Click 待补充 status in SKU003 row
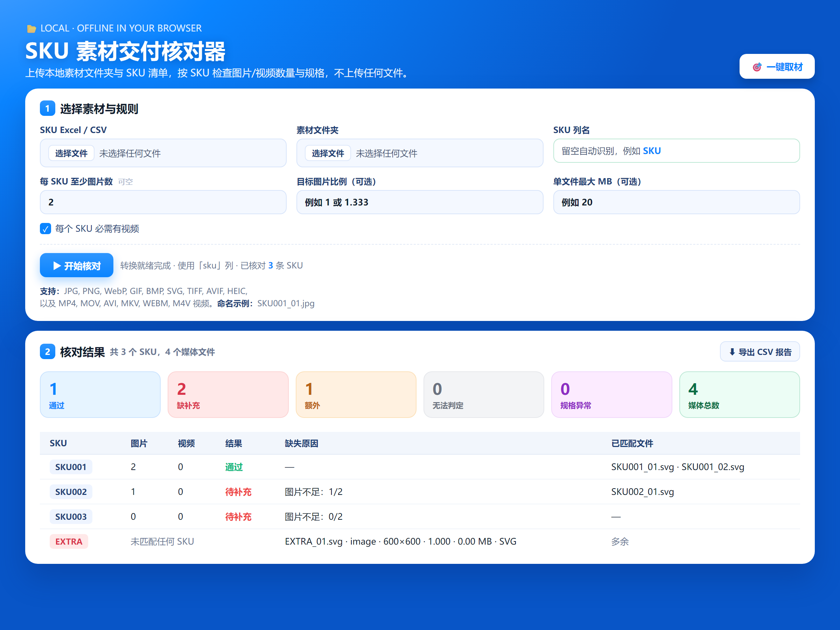 (x=238, y=517)
